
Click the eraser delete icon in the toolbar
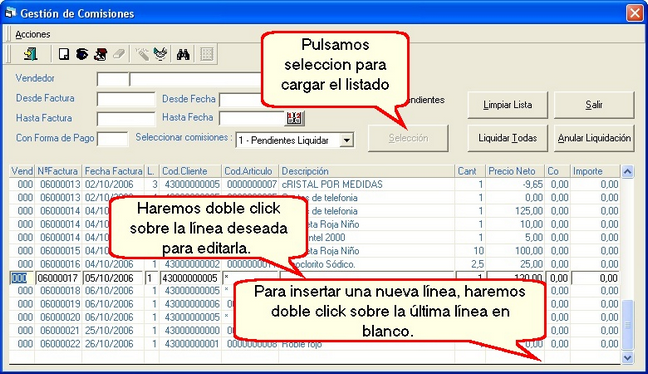tap(119, 54)
